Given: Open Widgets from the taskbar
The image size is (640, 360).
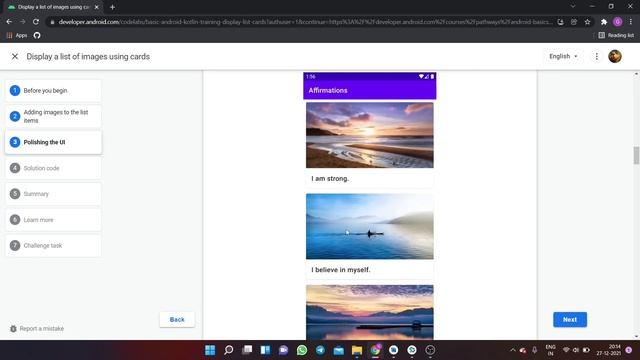Looking at the screenshot, I should point(265,350).
